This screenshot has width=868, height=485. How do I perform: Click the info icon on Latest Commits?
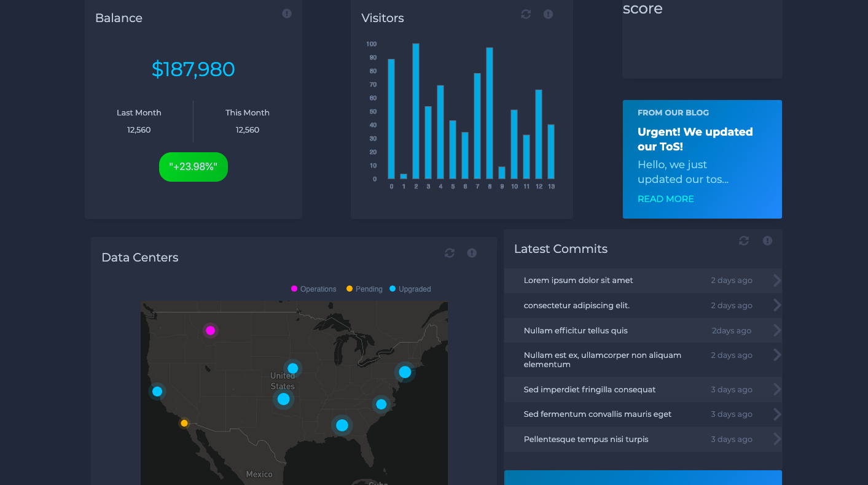(767, 241)
